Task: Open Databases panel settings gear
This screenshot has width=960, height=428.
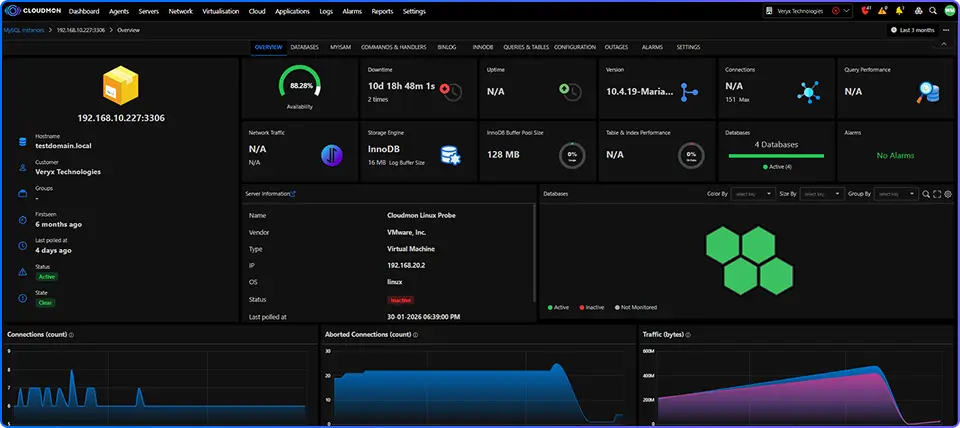Action: pyautogui.click(x=948, y=194)
